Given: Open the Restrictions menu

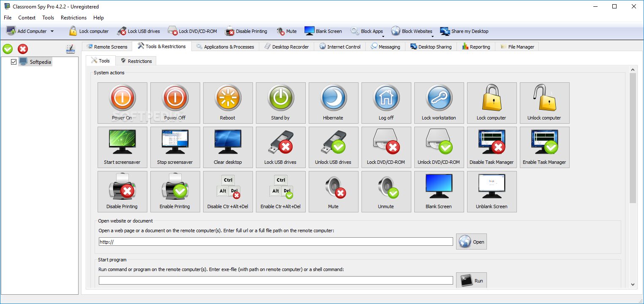Looking at the screenshot, I should pos(73,18).
